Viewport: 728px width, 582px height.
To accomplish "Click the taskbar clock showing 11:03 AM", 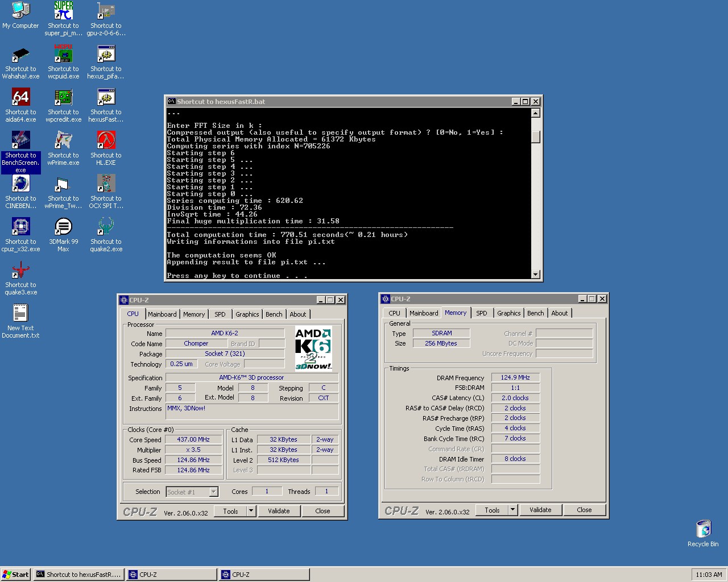I will tap(709, 575).
